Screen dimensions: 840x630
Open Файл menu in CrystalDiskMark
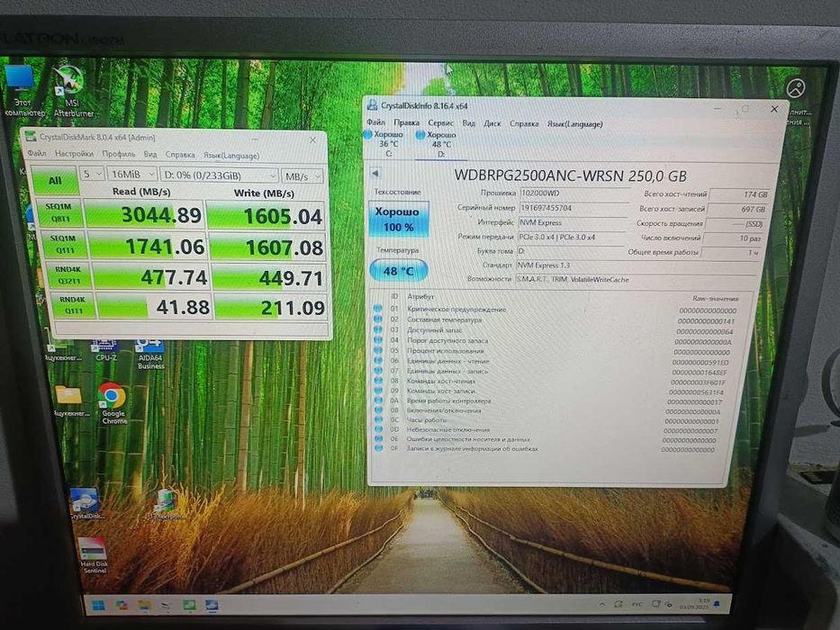(37, 153)
